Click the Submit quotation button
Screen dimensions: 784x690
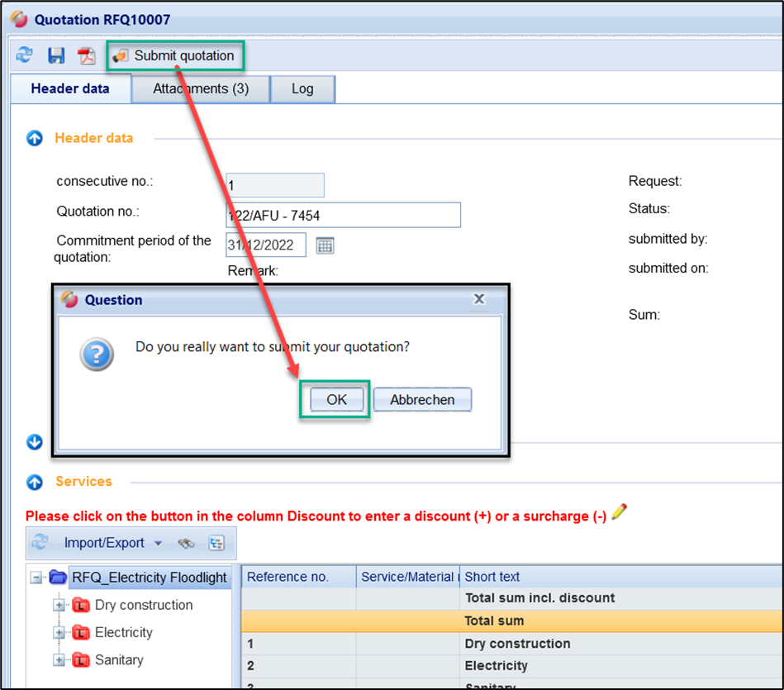(175, 56)
